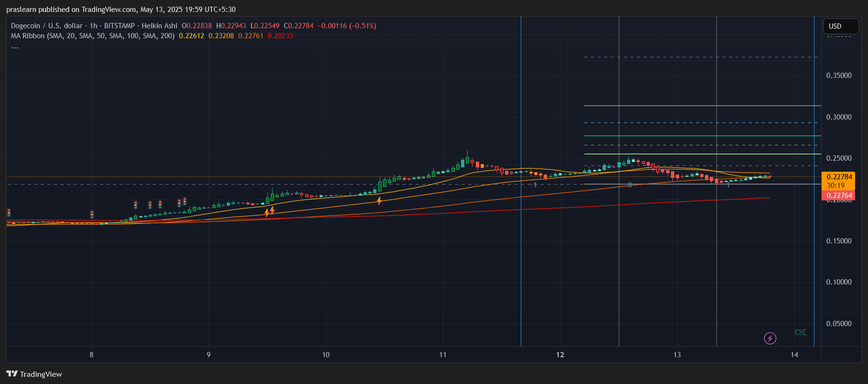Click date 11 on the time axis

pyautogui.click(x=443, y=355)
